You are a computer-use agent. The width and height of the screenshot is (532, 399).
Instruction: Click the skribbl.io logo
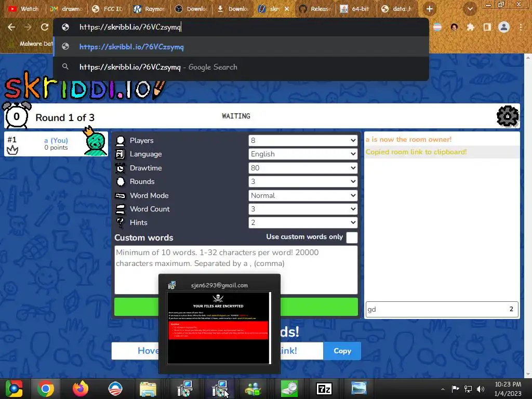click(84, 87)
